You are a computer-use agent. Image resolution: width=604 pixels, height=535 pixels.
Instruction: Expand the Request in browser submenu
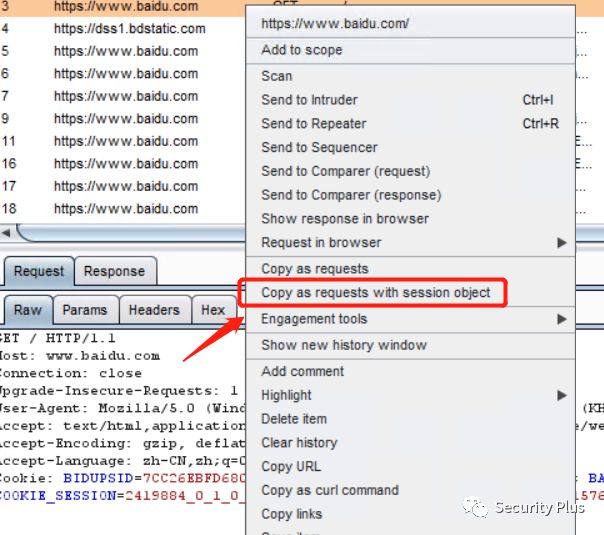411,243
